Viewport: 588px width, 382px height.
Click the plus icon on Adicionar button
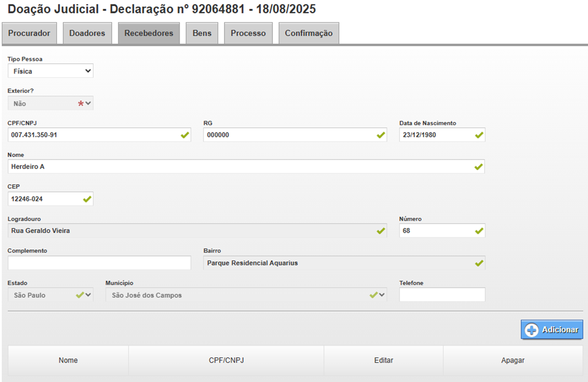(531, 330)
